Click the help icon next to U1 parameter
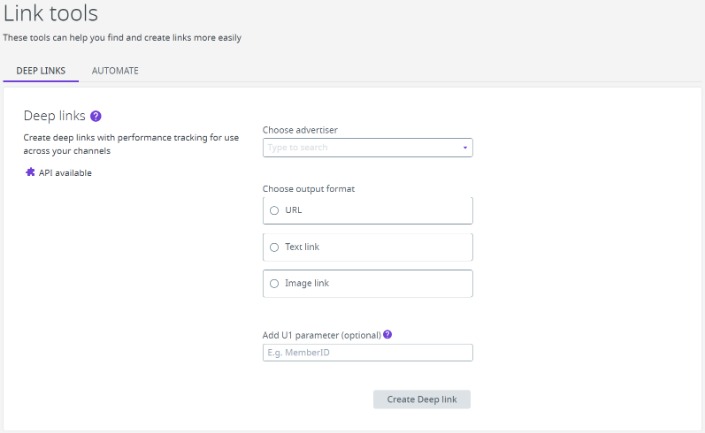Image resolution: width=705 pixels, height=433 pixels. click(387, 333)
